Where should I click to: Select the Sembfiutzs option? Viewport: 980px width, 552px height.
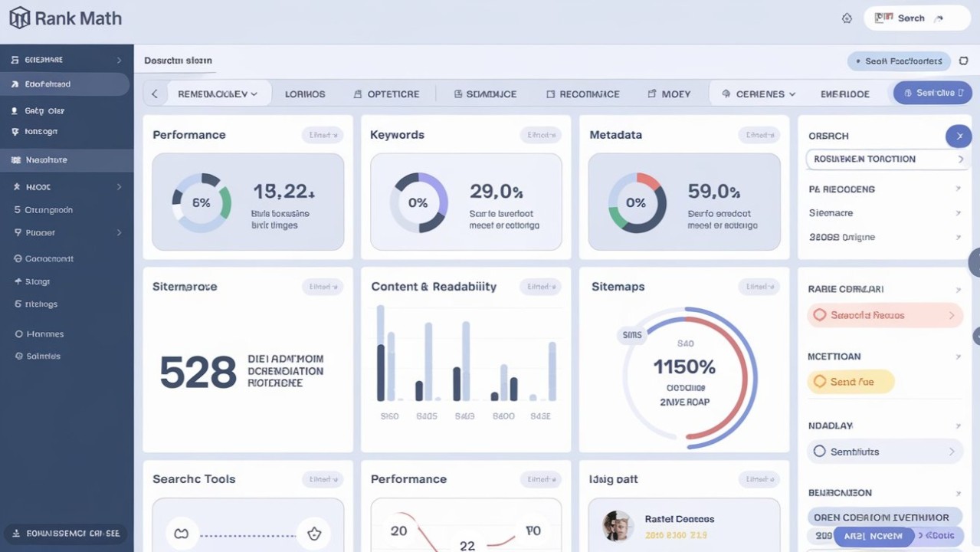pos(885,452)
